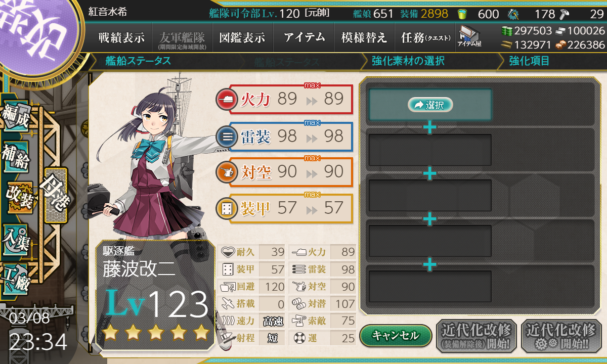This screenshot has height=364, width=607.
Task: Click the 近代化改修 開始!! button
Action: 561,336
